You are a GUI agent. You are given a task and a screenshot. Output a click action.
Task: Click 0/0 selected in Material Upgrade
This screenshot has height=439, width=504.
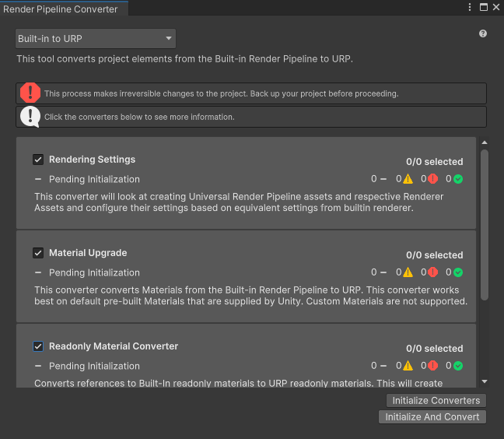[434, 255]
